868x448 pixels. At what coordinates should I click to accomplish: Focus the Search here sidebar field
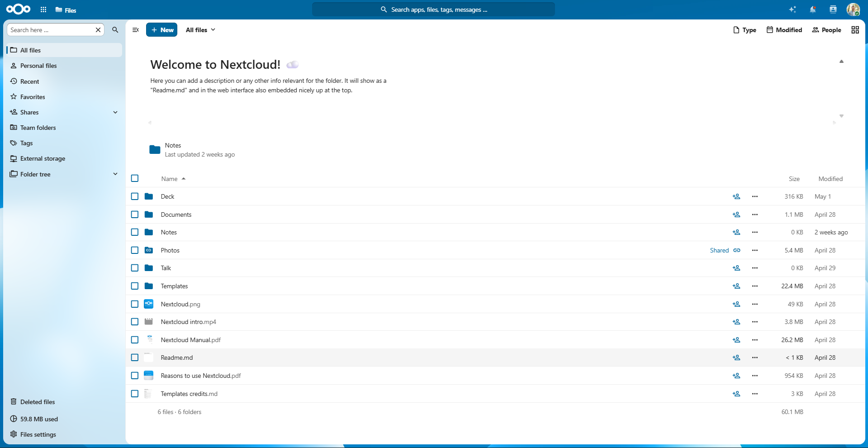[51, 30]
